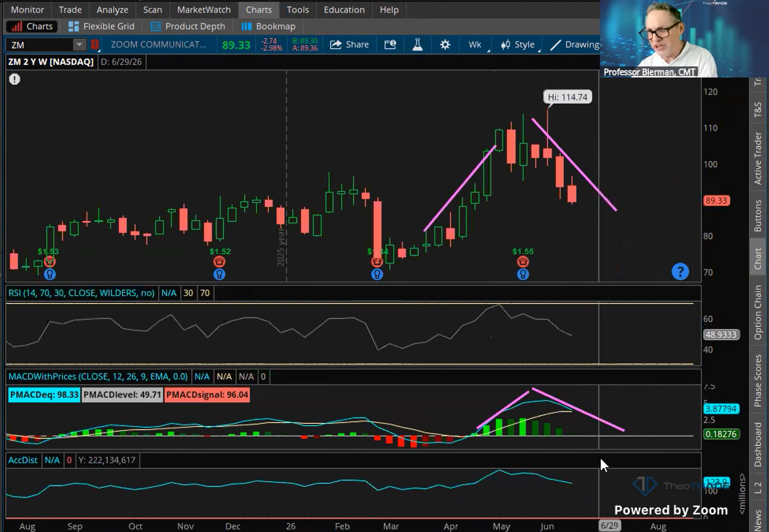Click the Hi: 114.74 price bubble

tap(567, 97)
